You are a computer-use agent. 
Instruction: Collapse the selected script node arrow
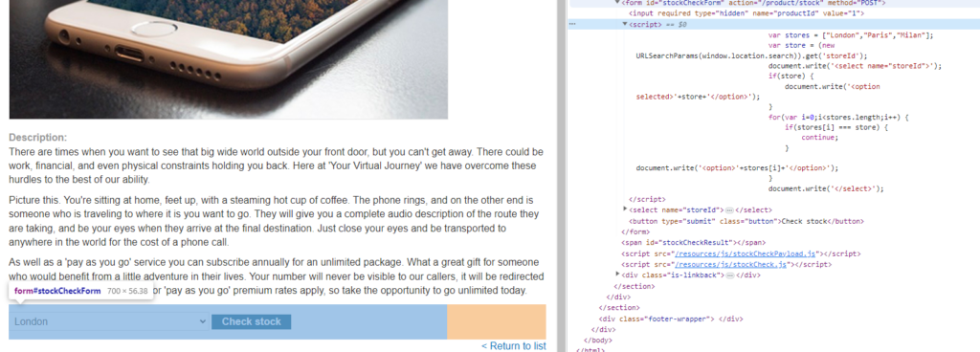[625, 24]
